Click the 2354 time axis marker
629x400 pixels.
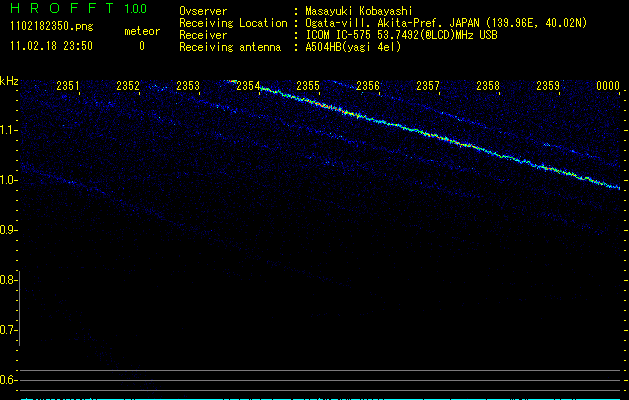(248, 86)
